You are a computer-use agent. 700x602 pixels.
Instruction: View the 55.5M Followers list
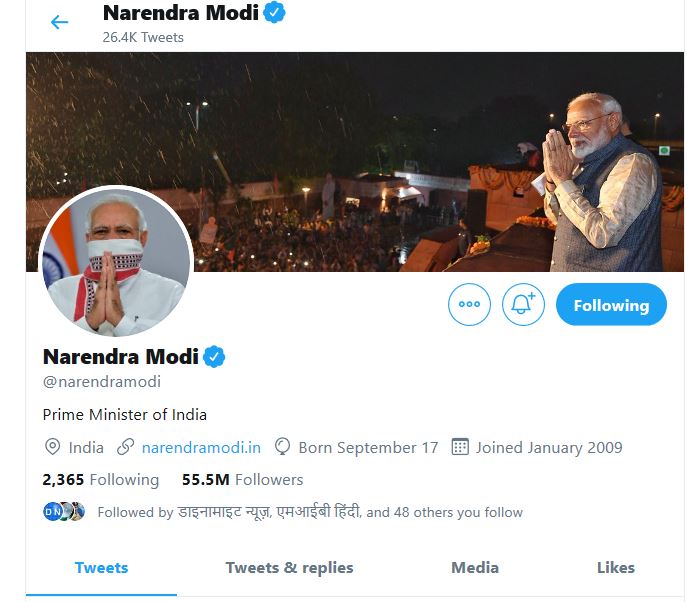(242, 479)
